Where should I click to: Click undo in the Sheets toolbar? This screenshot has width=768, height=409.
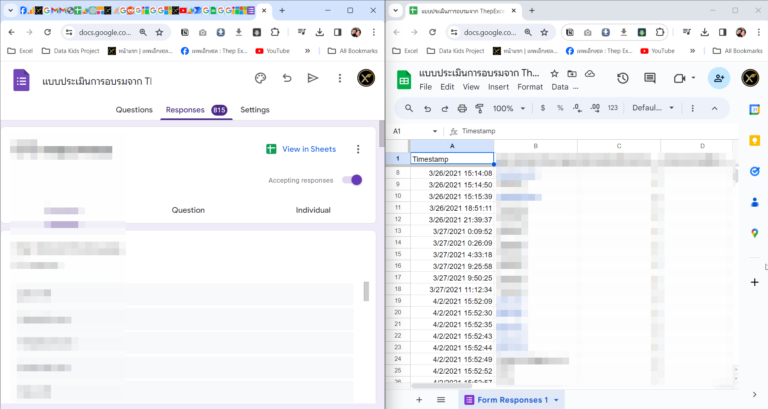427,108
